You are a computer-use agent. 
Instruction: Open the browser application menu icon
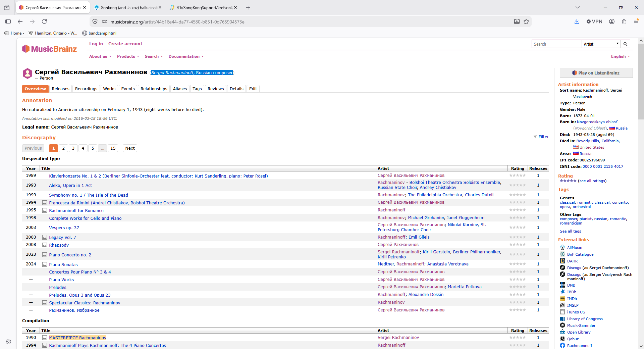[636, 21]
